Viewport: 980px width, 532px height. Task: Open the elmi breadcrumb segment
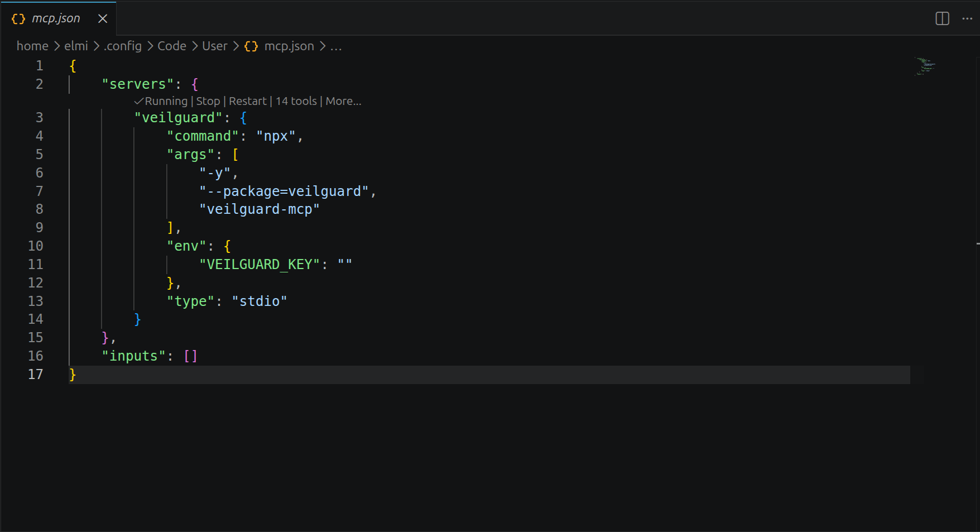[76, 46]
